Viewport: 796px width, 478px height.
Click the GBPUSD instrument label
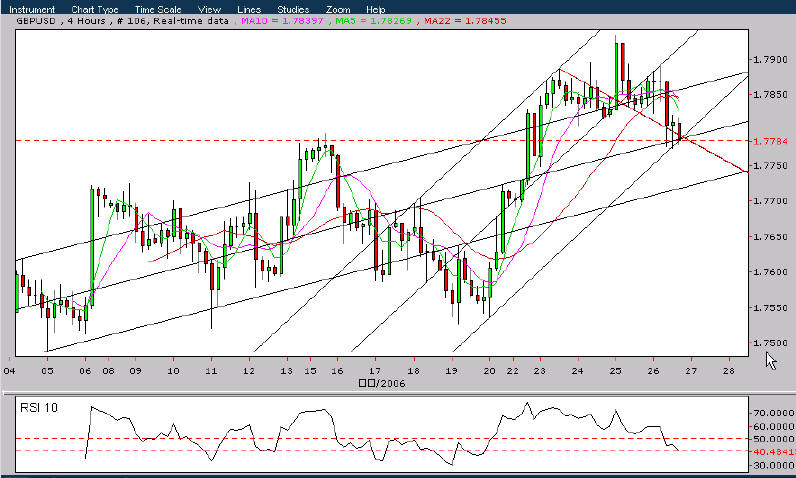[x=36, y=21]
